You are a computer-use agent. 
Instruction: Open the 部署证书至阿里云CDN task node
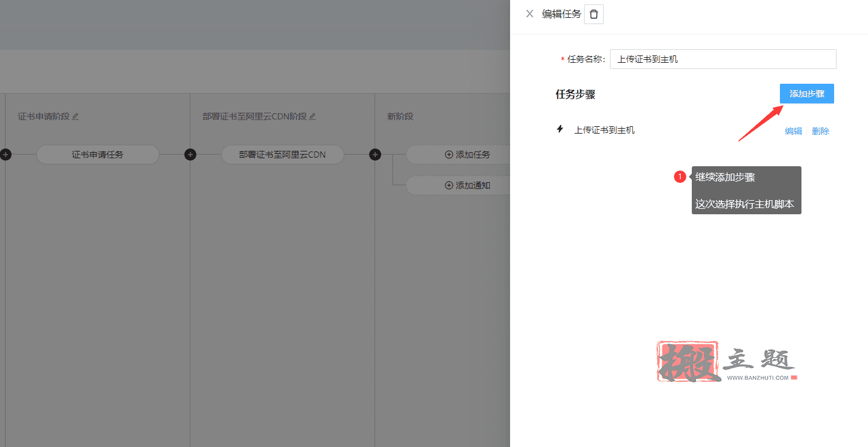282,155
